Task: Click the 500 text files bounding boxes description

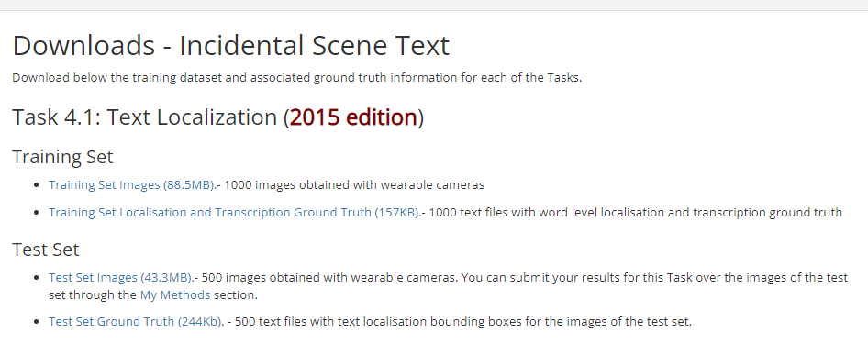Action: [x=463, y=321]
